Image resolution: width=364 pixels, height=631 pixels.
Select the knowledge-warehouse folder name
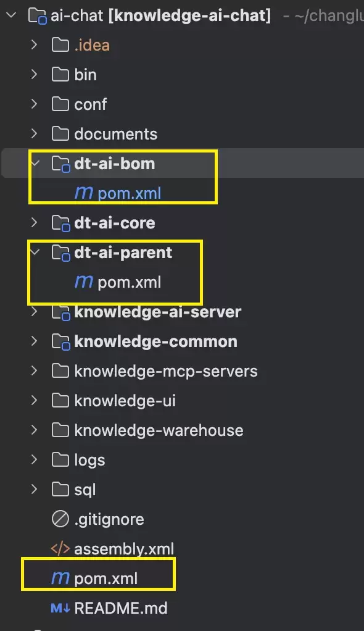(159, 430)
